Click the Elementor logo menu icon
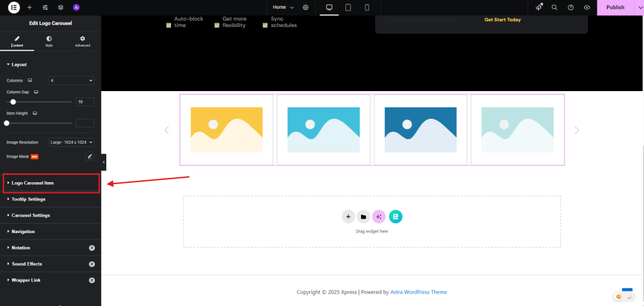The image size is (644, 306). (14, 8)
